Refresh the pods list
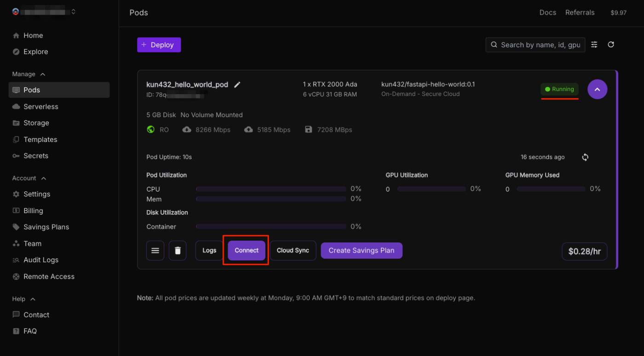 coord(611,45)
